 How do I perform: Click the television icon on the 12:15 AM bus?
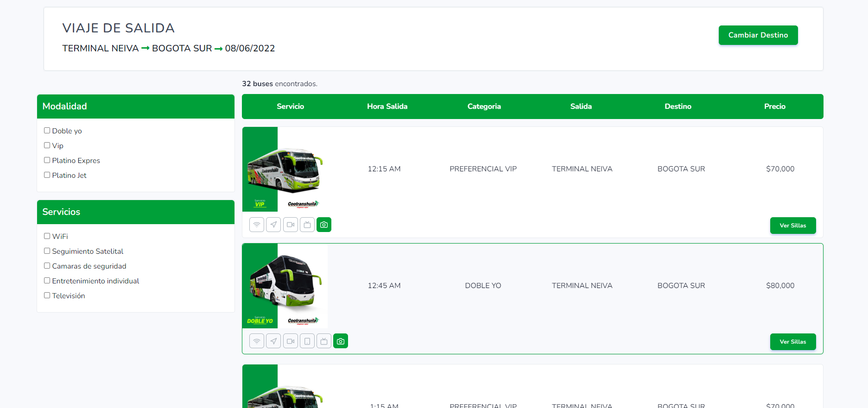tap(307, 225)
